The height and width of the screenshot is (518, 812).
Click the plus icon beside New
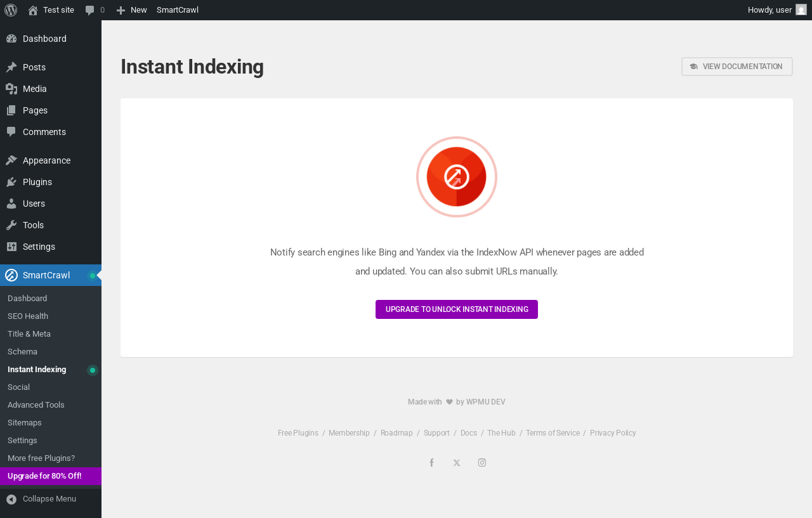tap(121, 10)
